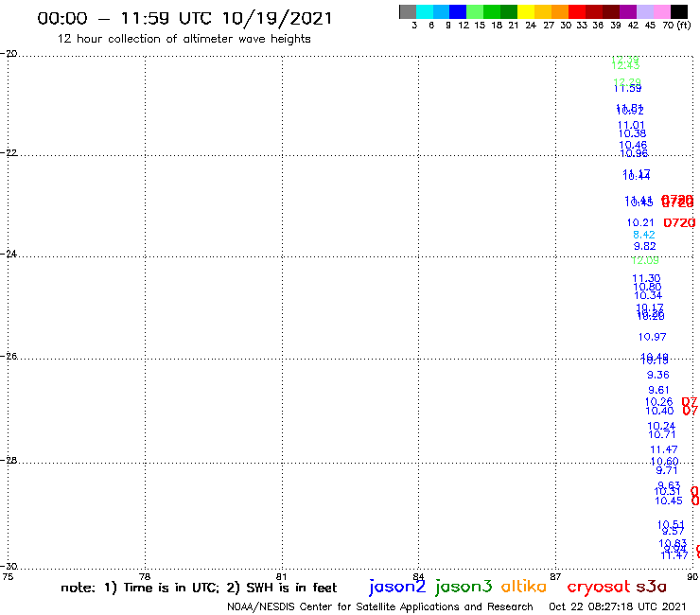700x615 pixels.
Task: Click the wave height value 10.26
Action: [x=659, y=402]
